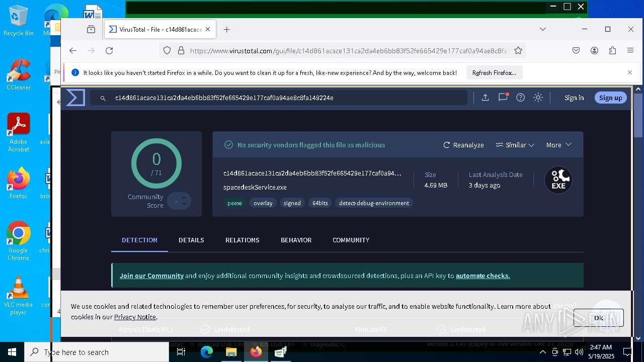
Task: Click the Sign in link
Action: 574,98
